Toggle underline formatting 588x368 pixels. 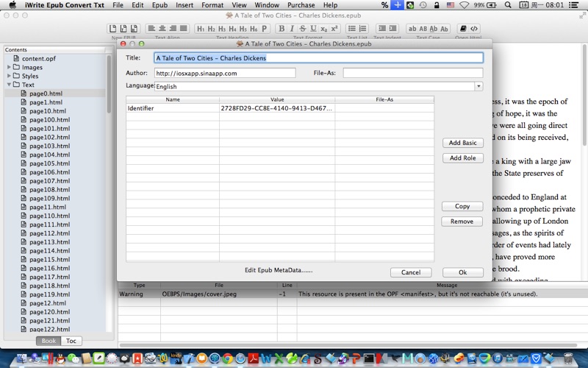(x=314, y=29)
